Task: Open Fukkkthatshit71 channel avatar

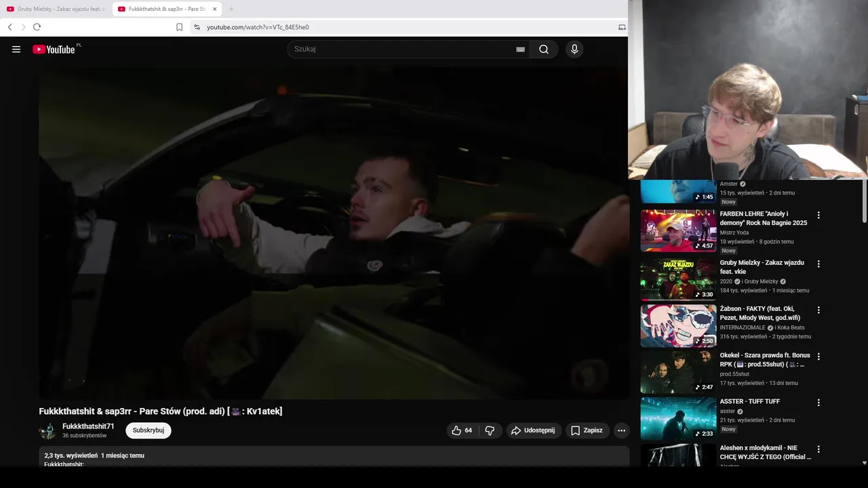Action: point(47,430)
